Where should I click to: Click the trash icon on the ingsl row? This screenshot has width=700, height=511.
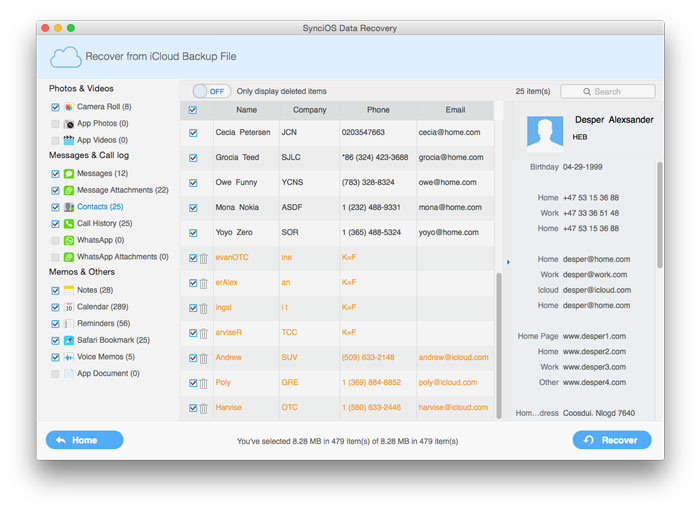(x=204, y=308)
